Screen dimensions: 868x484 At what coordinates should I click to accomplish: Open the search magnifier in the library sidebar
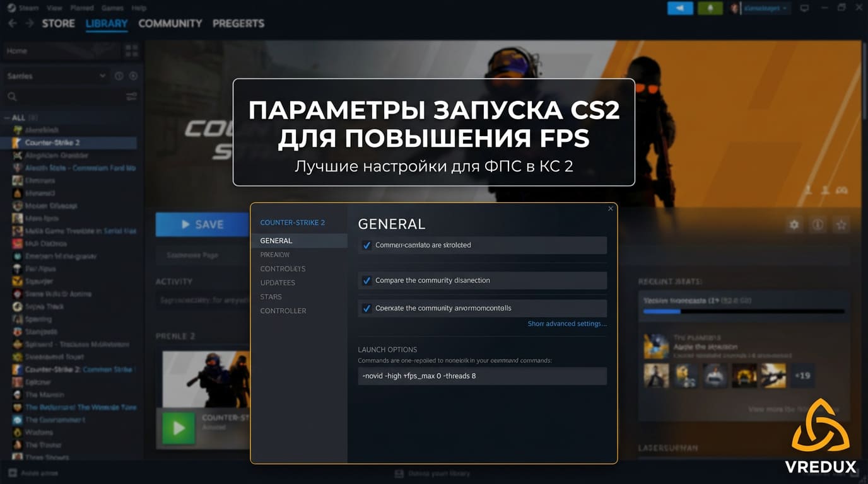(x=13, y=96)
